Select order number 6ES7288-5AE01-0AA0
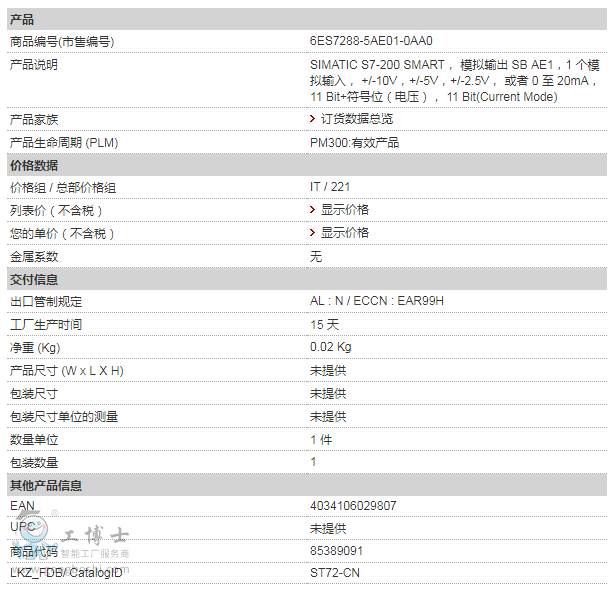615x589 pixels. click(x=371, y=41)
